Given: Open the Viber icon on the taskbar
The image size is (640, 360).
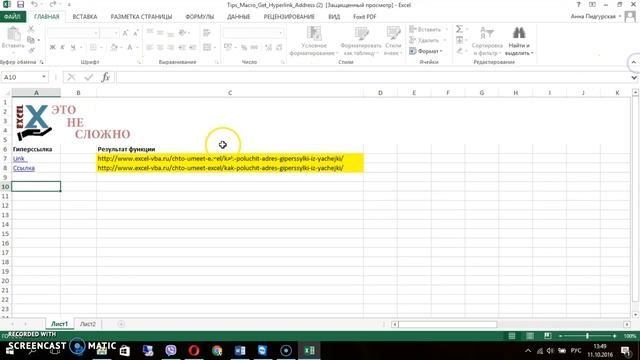Looking at the screenshot, I should point(171,350).
